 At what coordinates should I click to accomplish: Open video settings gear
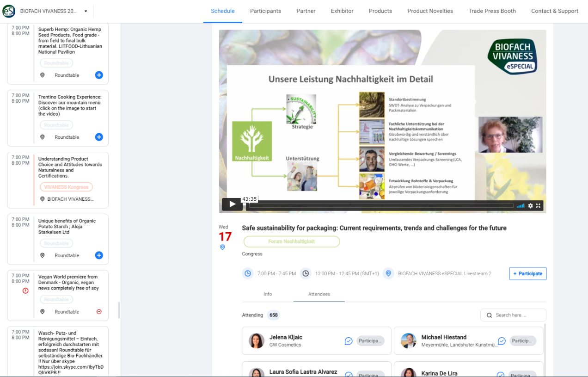[x=530, y=206]
